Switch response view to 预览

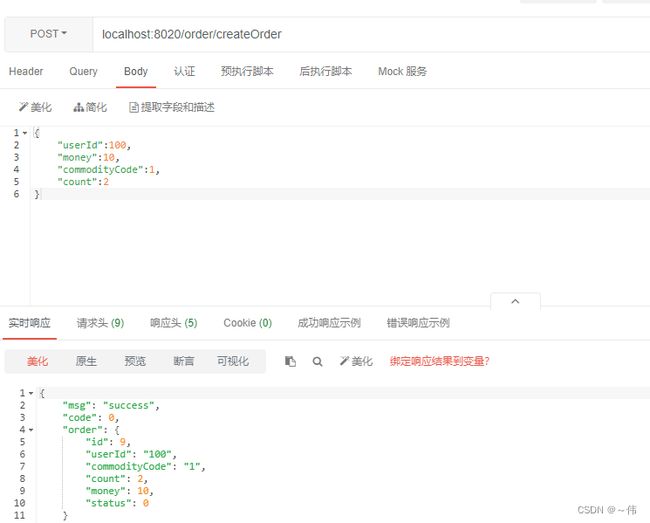coord(135,361)
